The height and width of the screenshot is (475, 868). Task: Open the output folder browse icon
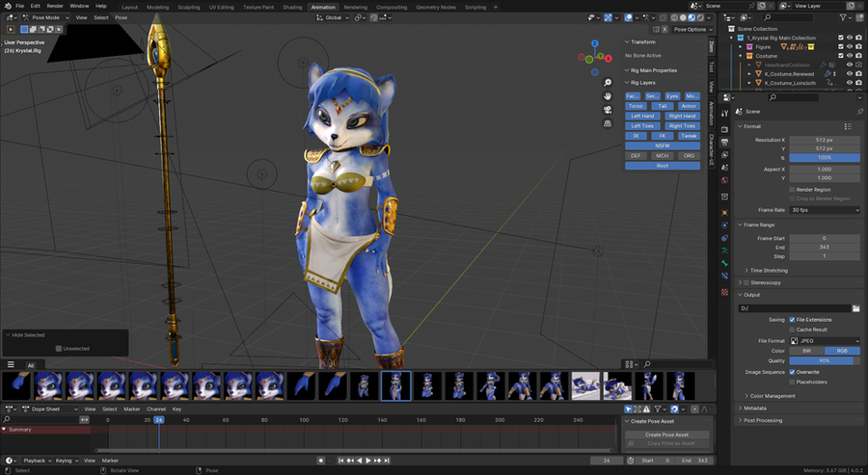point(855,308)
